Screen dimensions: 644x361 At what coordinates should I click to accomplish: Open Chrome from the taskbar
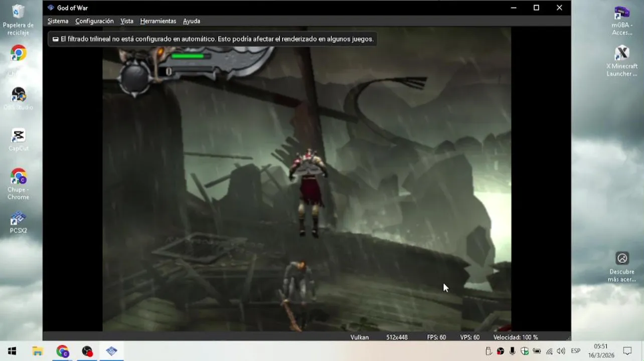[x=62, y=351]
